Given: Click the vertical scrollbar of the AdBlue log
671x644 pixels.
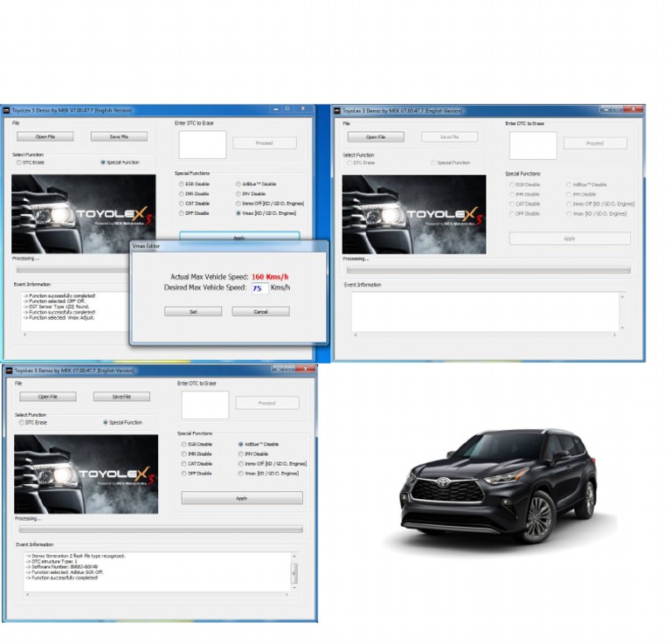Looking at the screenshot, I should point(294,572).
